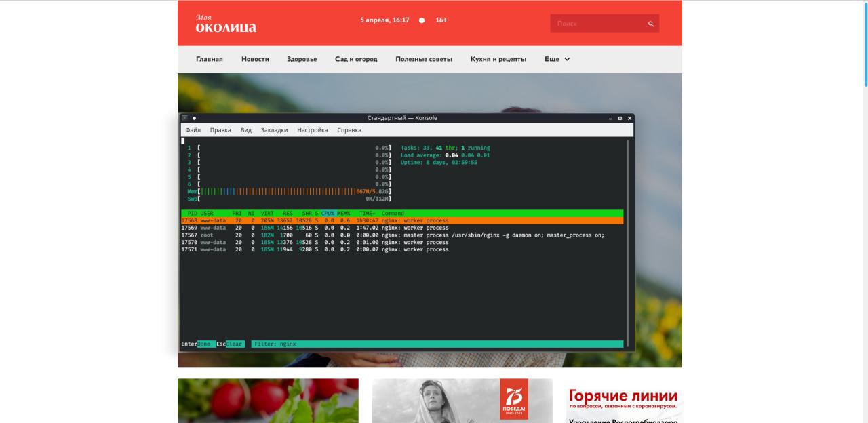Screen dimensions: 868x423
Task: Click the Mem usage bar in htop
Action: click(290, 191)
